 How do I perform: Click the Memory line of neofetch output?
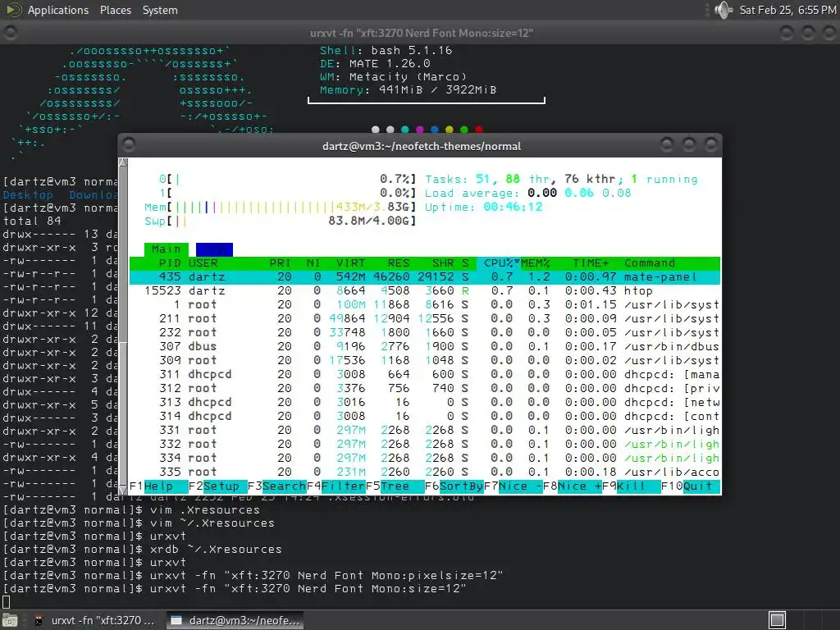click(409, 90)
